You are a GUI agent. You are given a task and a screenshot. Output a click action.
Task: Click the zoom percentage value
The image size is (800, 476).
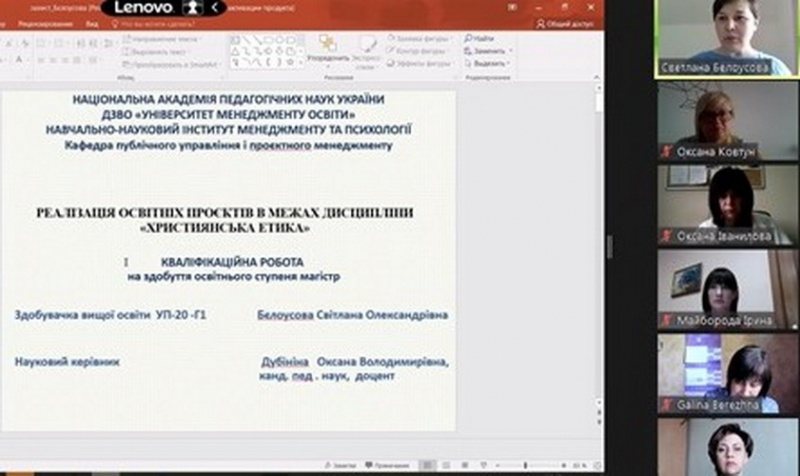tap(579, 465)
